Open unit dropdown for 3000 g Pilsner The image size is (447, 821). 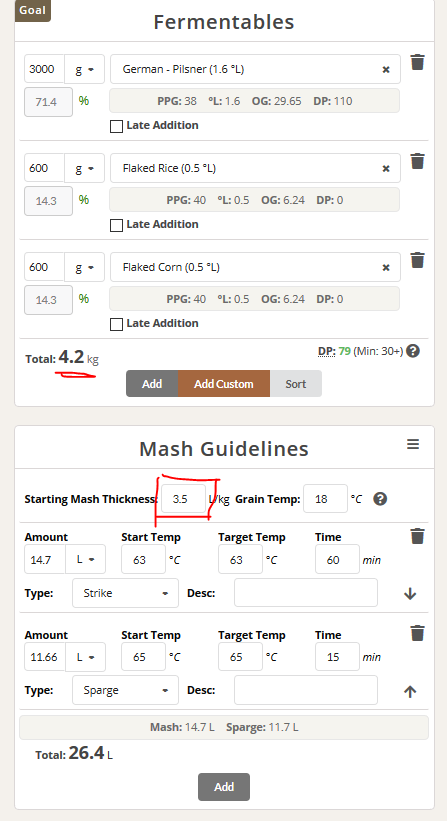[84, 69]
